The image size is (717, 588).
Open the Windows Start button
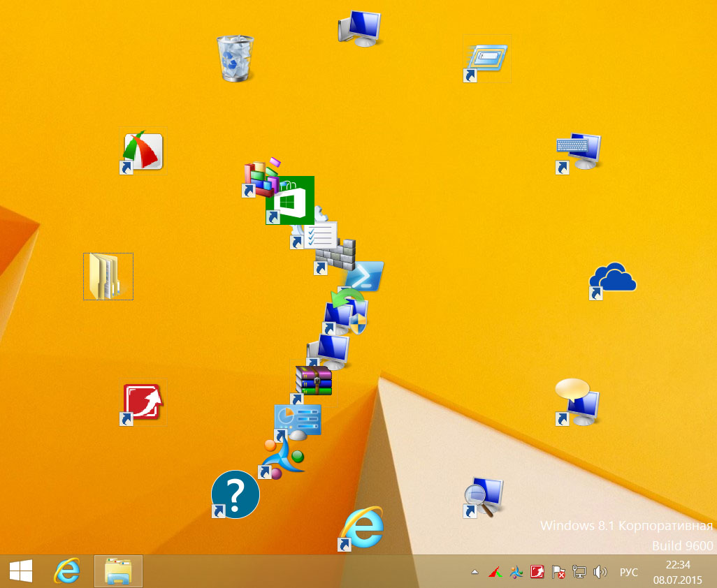(x=21, y=571)
